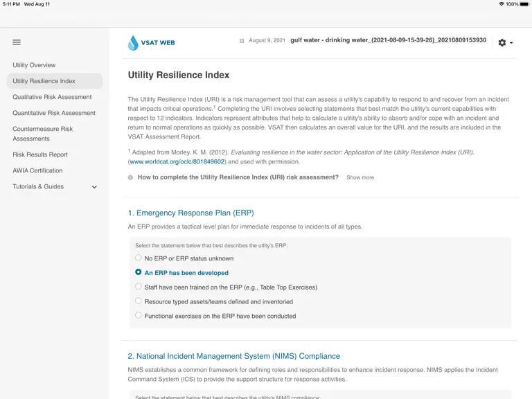Click the info bullet icon before 'How to complete'
This screenshot has width=532, height=399.
coord(130,177)
